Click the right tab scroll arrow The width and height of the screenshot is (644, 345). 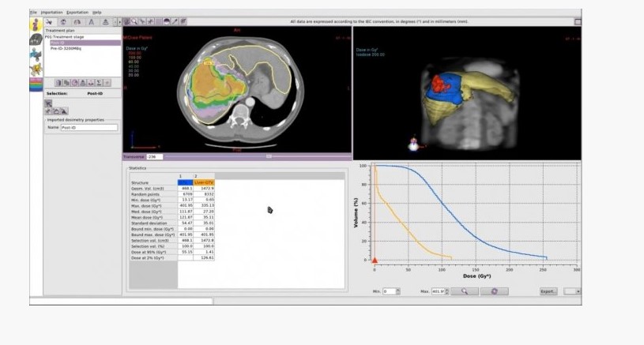point(119,22)
